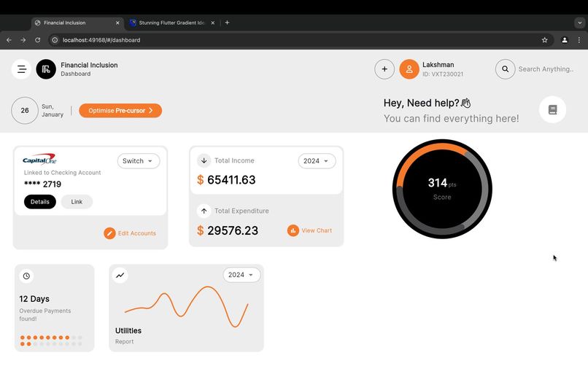Click the View Chart link

pos(317,230)
